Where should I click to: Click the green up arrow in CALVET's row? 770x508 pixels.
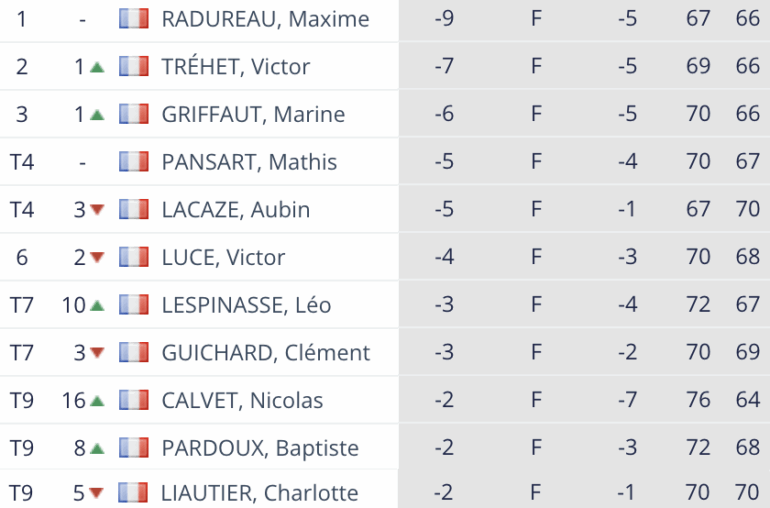[97, 401]
